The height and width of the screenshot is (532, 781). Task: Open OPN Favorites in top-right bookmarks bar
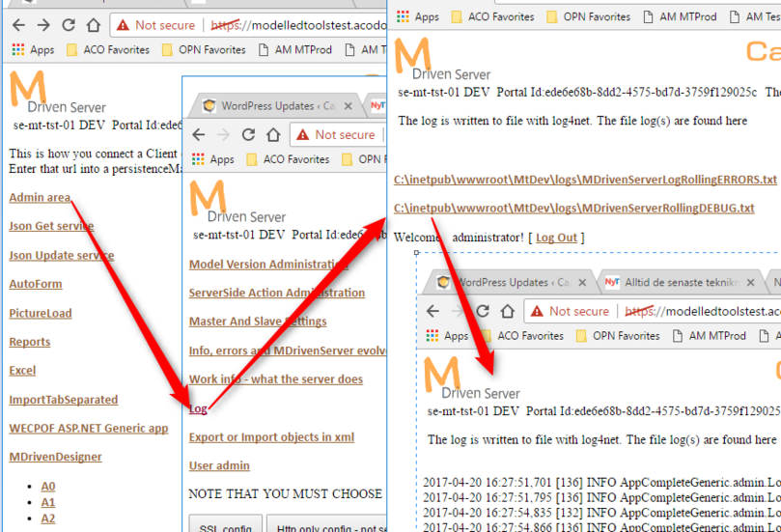click(x=588, y=17)
